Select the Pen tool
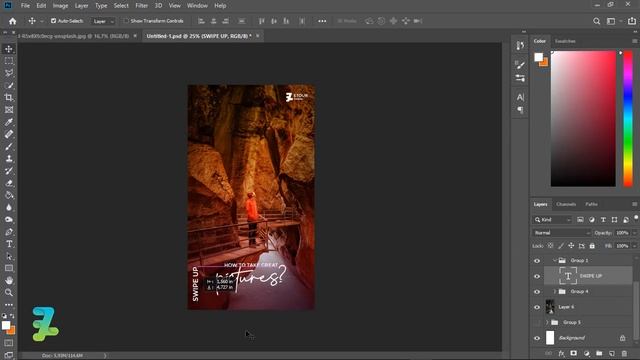 [9, 232]
